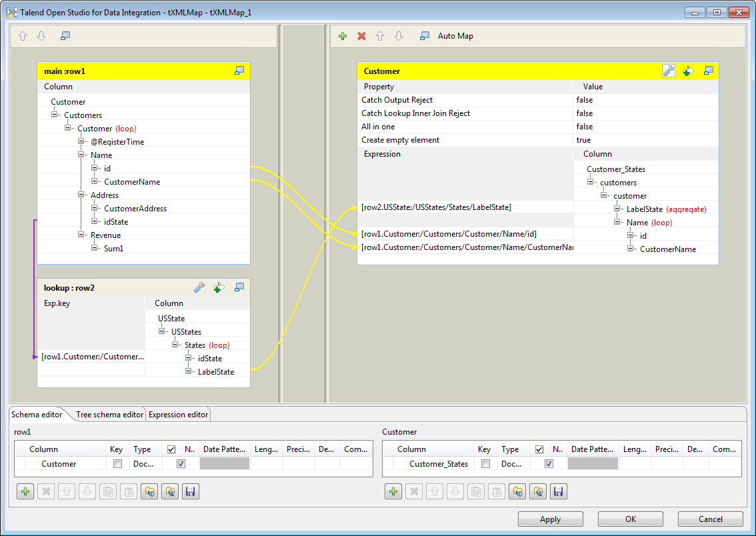Enable nullable for Customer_States column
This screenshot has height=536, width=756.
click(x=549, y=463)
